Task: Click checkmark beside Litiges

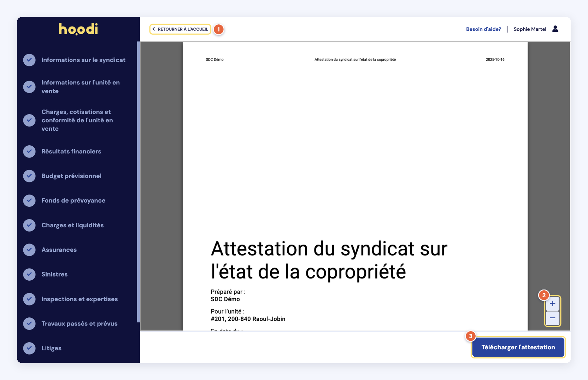Action: pyautogui.click(x=29, y=348)
